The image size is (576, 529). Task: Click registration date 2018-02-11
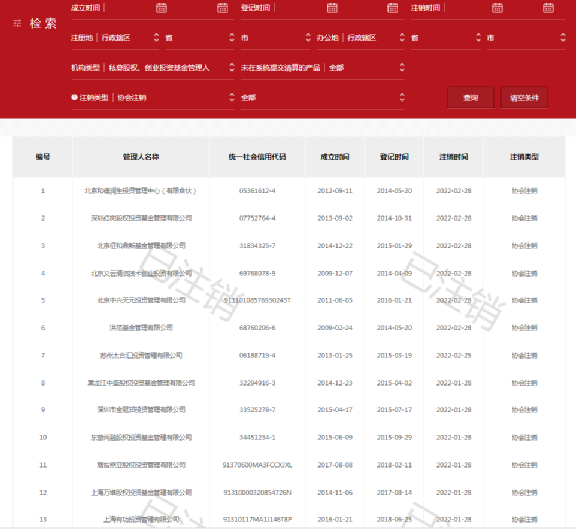pyautogui.click(x=394, y=465)
